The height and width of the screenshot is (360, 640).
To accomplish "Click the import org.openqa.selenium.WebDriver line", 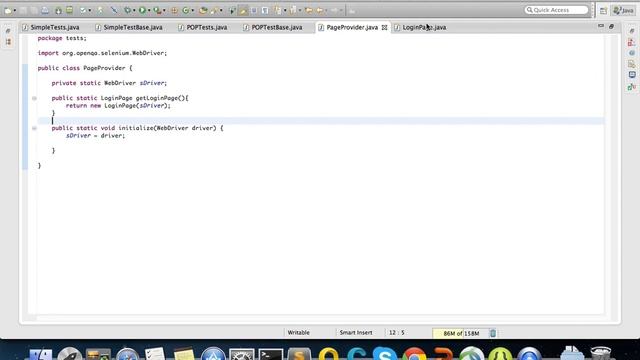I will click(102, 53).
